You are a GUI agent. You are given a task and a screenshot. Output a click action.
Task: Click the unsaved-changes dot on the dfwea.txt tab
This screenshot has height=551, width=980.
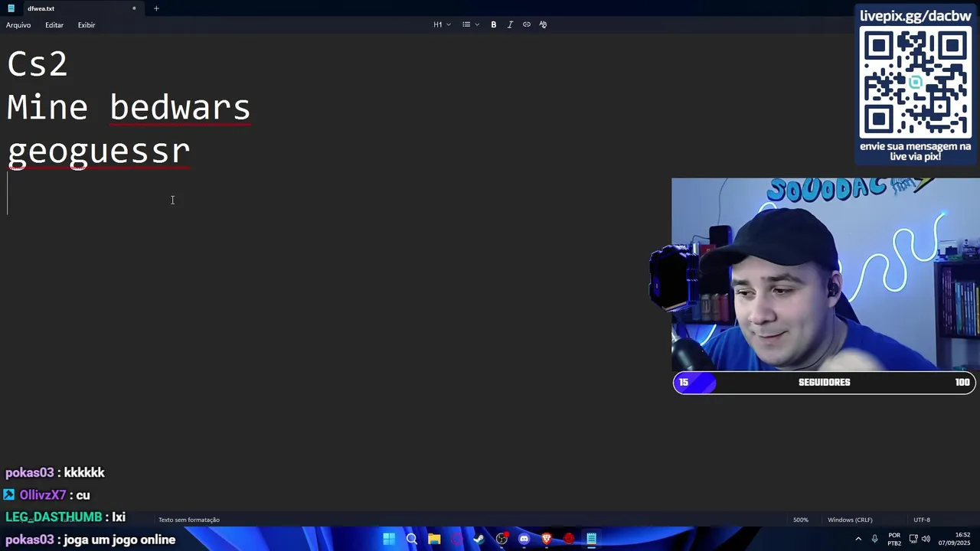pyautogui.click(x=134, y=8)
